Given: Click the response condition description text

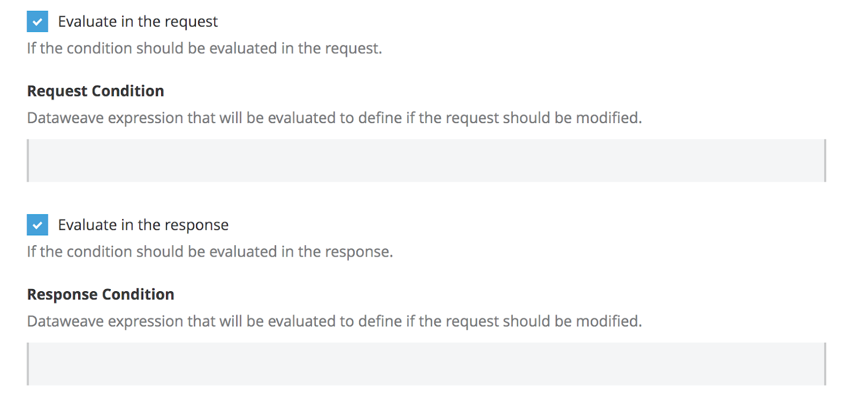Looking at the screenshot, I should tap(334, 321).
